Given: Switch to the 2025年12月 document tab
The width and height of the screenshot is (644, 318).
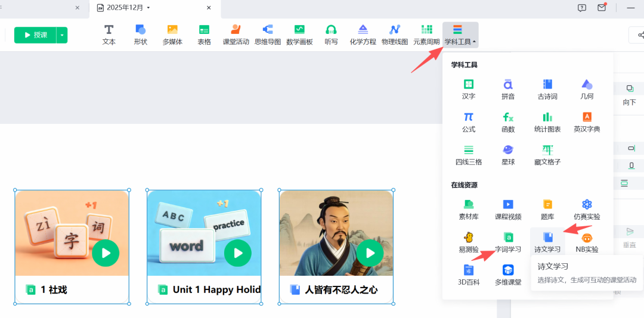Looking at the screenshot, I should click(155, 8).
